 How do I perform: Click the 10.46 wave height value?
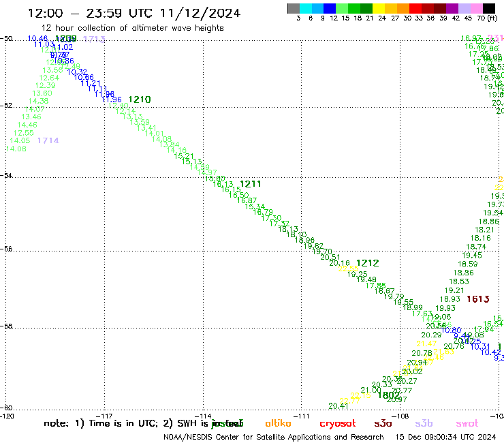37,38
